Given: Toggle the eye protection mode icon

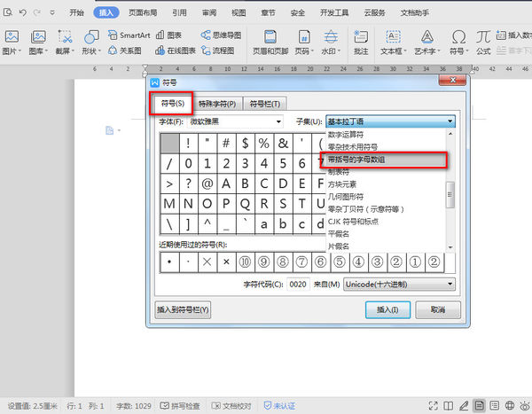Looking at the screenshot, I should pos(525,405).
